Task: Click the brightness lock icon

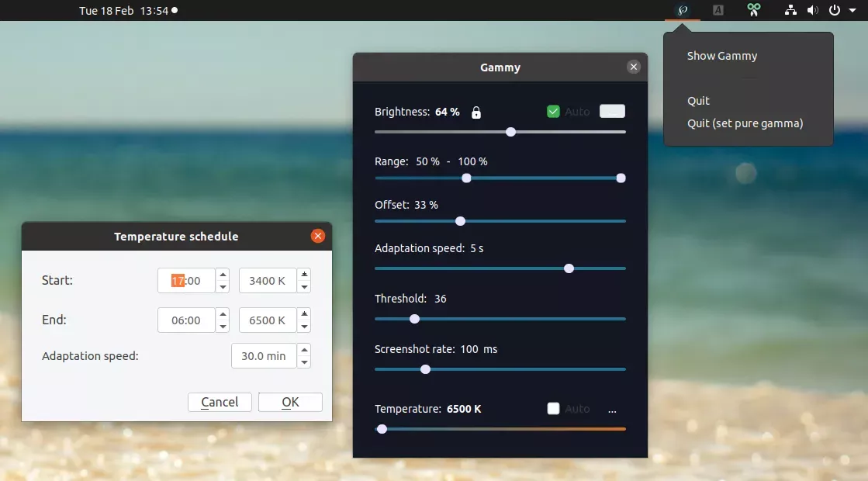Action: coord(475,112)
